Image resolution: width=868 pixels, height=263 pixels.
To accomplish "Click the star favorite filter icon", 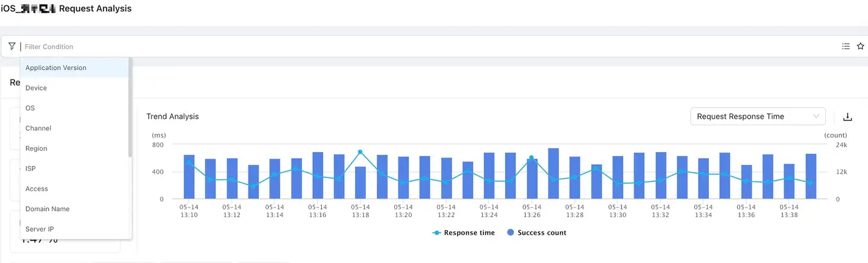I will click(x=860, y=46).
